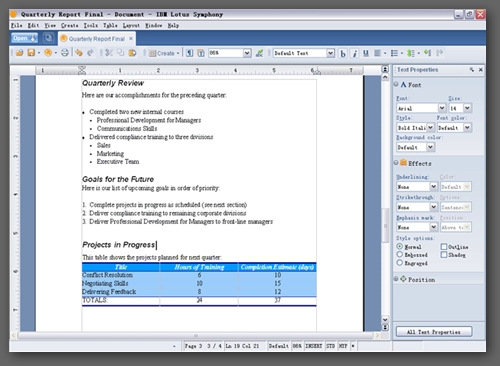
Task: Click the increase indent icon
Action: (440, 53)
